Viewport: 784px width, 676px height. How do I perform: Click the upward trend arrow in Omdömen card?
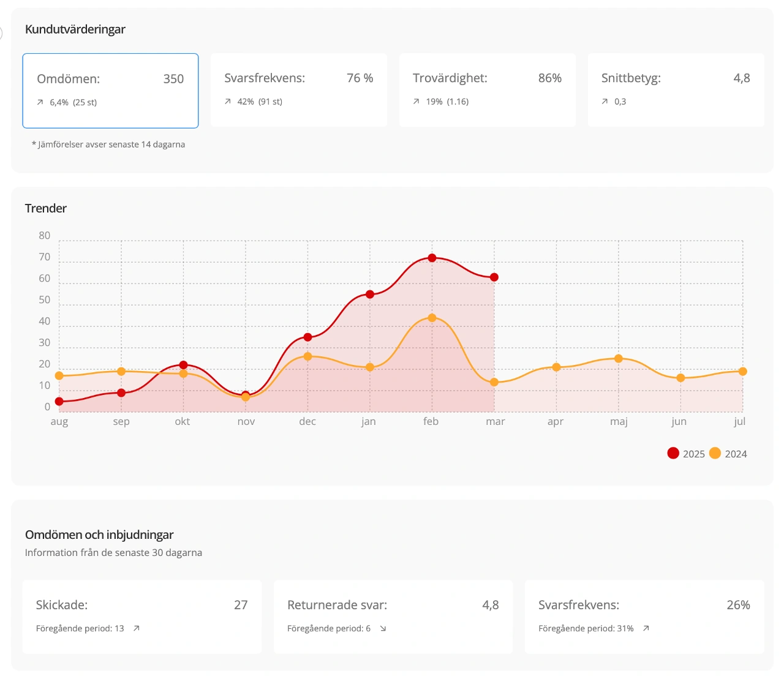pyautogui.click(x=40, y=102)
